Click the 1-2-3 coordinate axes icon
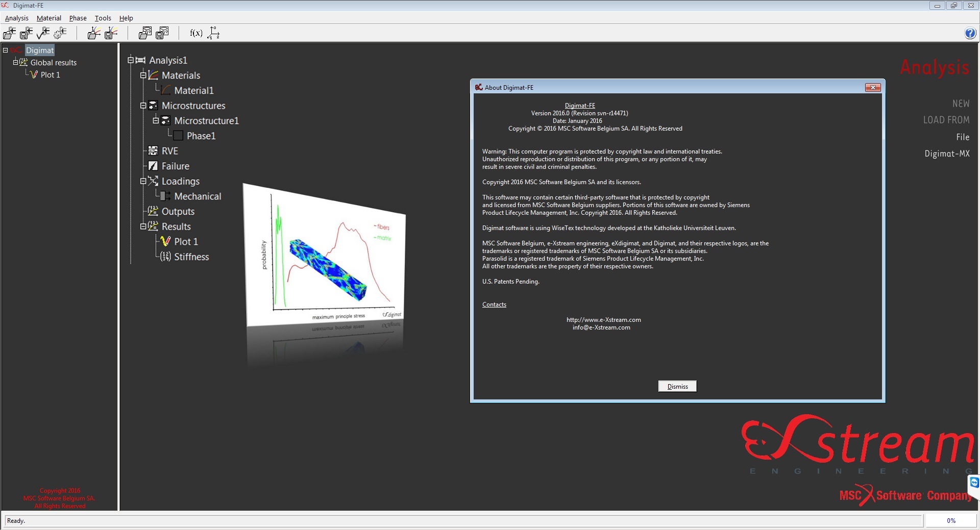This screenshot has height=530, width=980. (213, 33)
